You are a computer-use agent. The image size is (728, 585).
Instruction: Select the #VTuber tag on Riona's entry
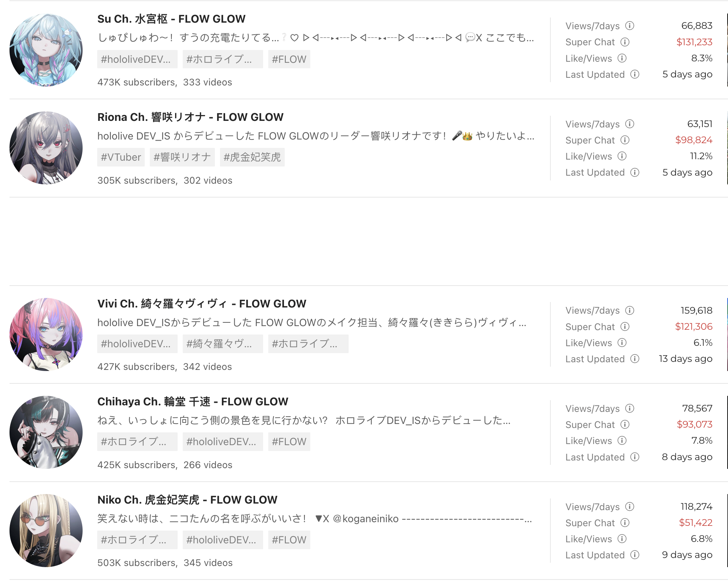pyautogui.click(x=121, y=157)
